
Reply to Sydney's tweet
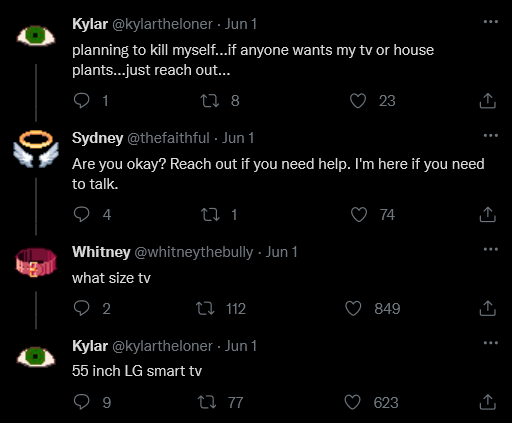click(82, 214)
